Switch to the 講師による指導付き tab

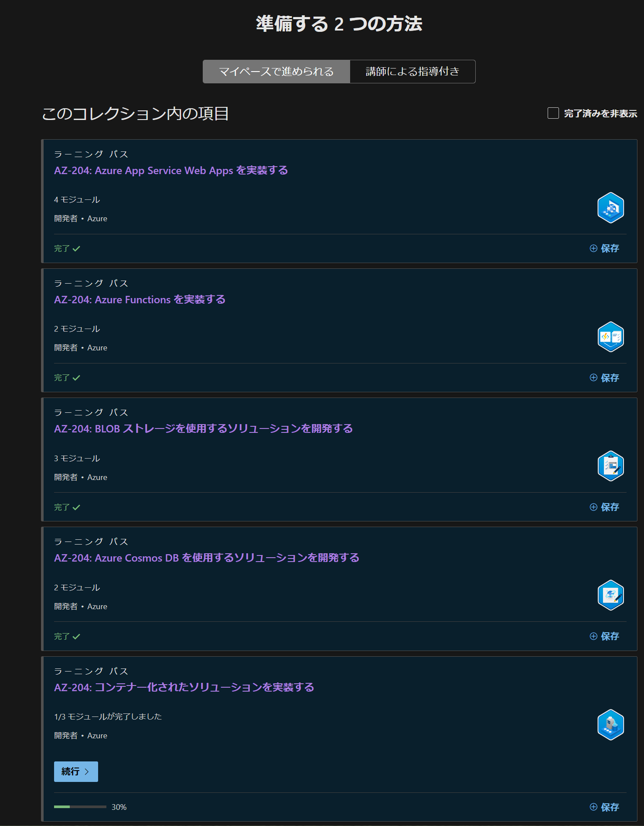tap(412, 72)
